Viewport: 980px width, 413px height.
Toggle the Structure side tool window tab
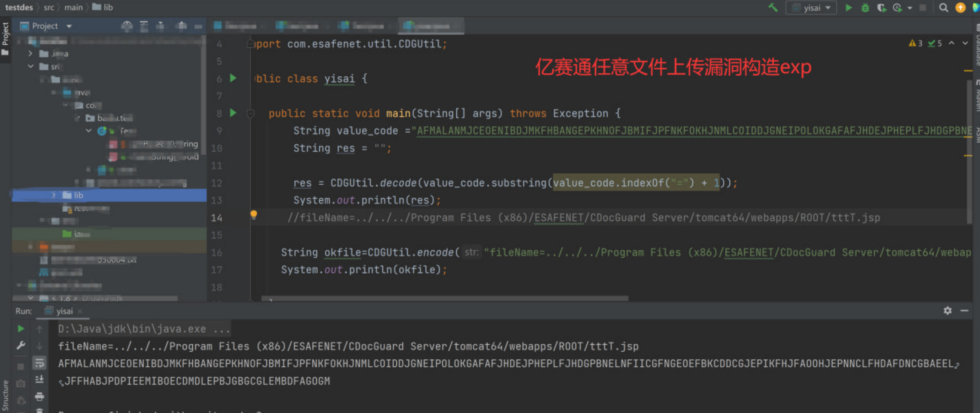click(5, 395)
